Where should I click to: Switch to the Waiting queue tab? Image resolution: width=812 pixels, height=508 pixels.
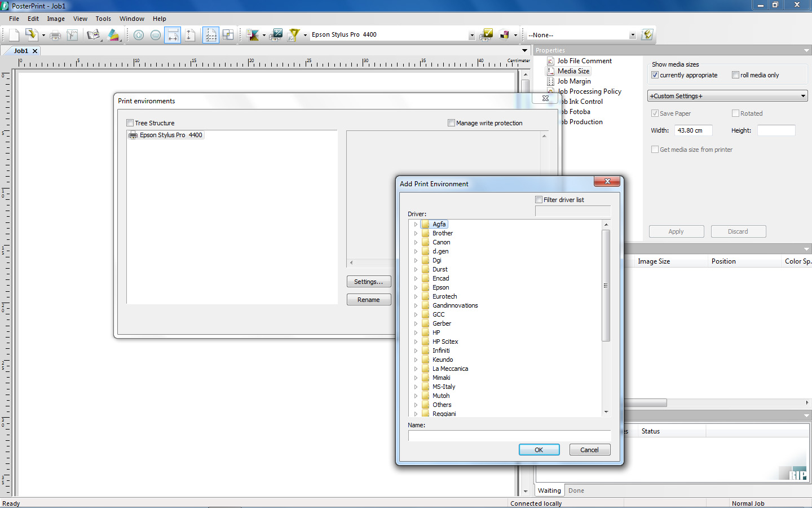549,491
